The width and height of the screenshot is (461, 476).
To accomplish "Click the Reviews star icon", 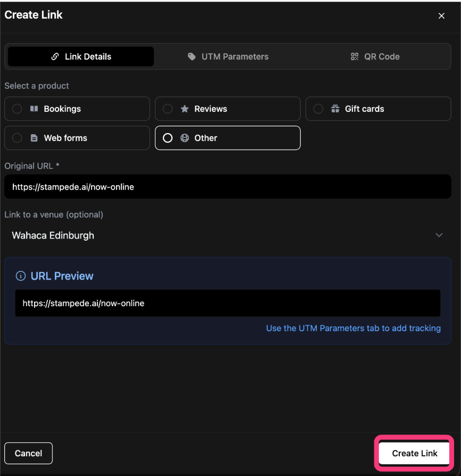I will coord(185,109).
